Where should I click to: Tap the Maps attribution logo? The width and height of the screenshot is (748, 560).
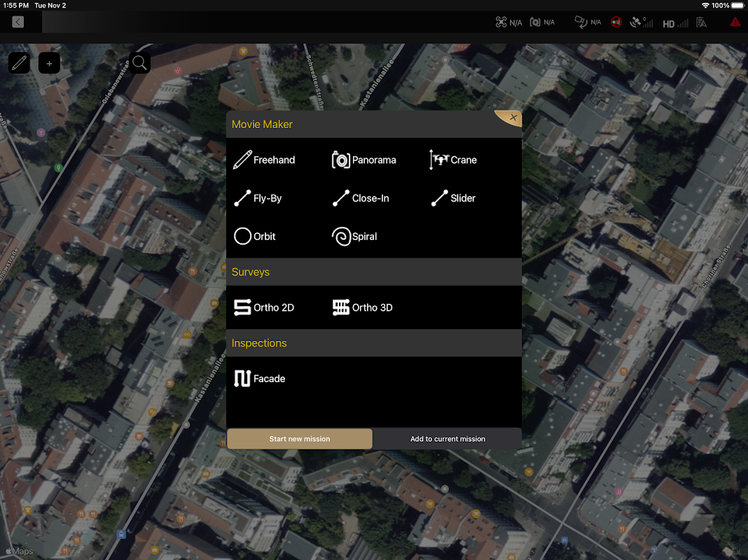pyautogui.click(x=20, y=552)
